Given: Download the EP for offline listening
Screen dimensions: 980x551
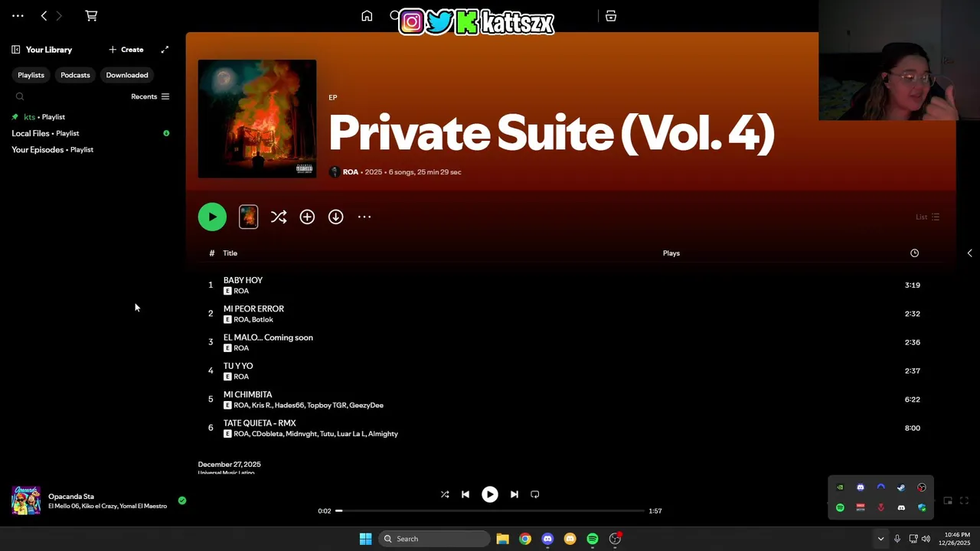Looking at the screenshot, I should tap(335, 217).
